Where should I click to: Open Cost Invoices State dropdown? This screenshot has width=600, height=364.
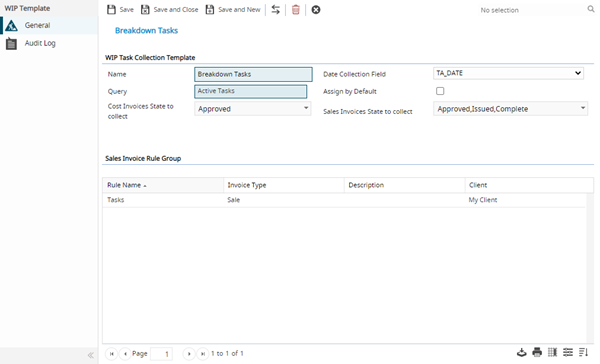pos(253,109)
